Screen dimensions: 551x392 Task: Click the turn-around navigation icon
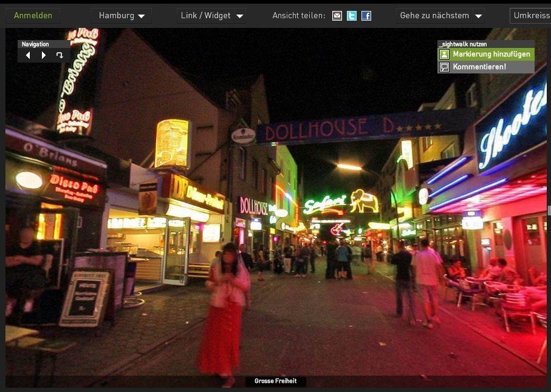tap(60, 55)
